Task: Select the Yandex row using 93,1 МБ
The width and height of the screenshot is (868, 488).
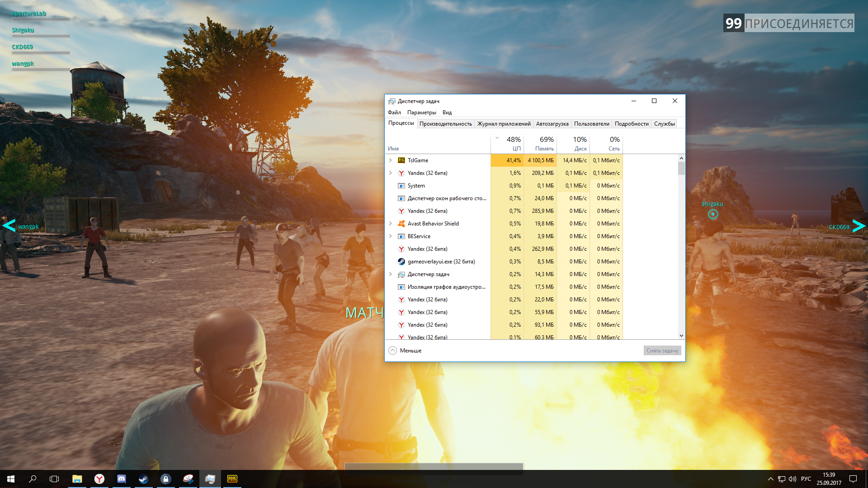Action: click(504, 325)
